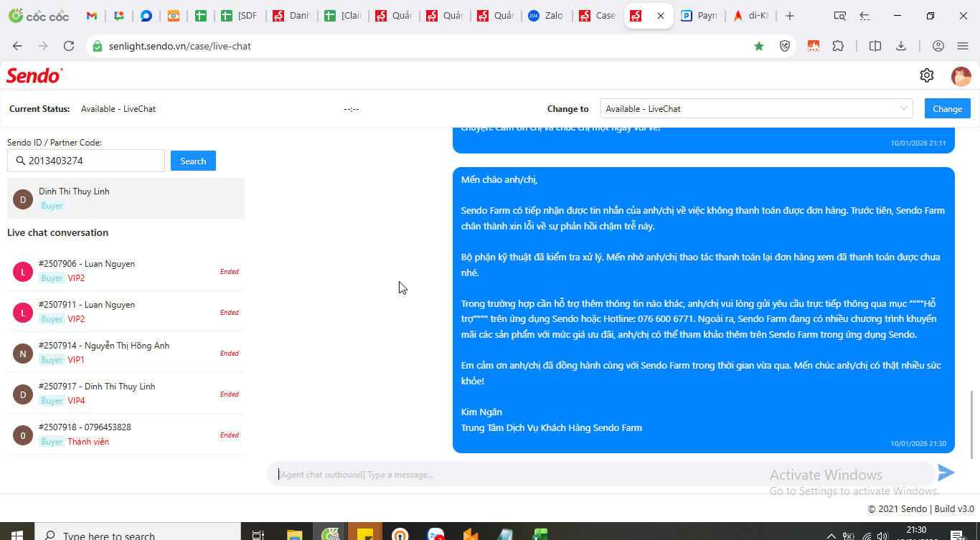Open the extensions puzzle icon
The image size is (980, 540).
pyautogui.click(x=838, y=46)
